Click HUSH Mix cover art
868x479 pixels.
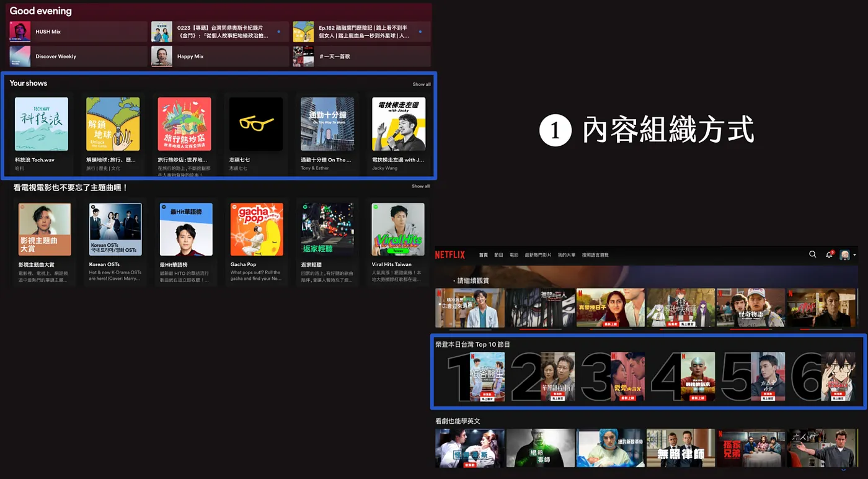(20, 32)
